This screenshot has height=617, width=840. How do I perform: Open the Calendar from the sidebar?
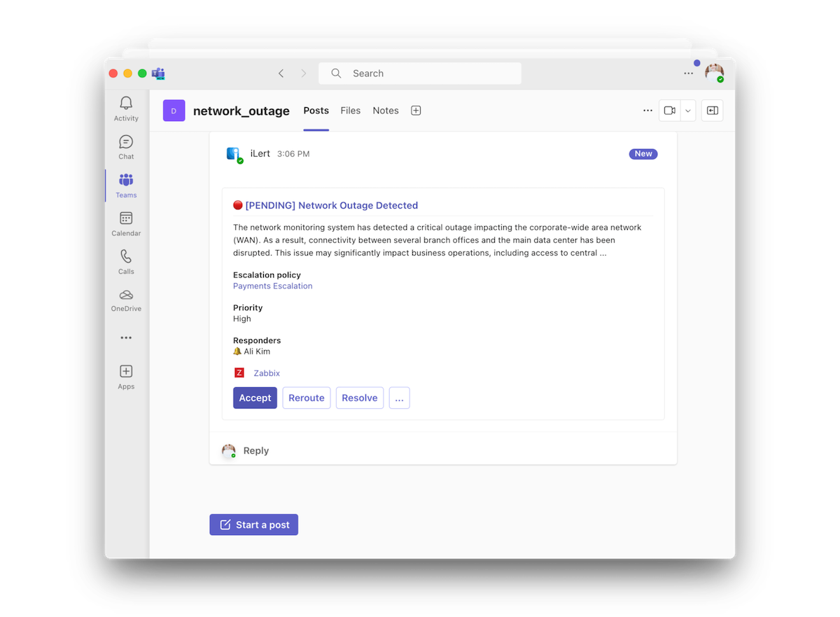pyautogui.click(x=126, y=223)
